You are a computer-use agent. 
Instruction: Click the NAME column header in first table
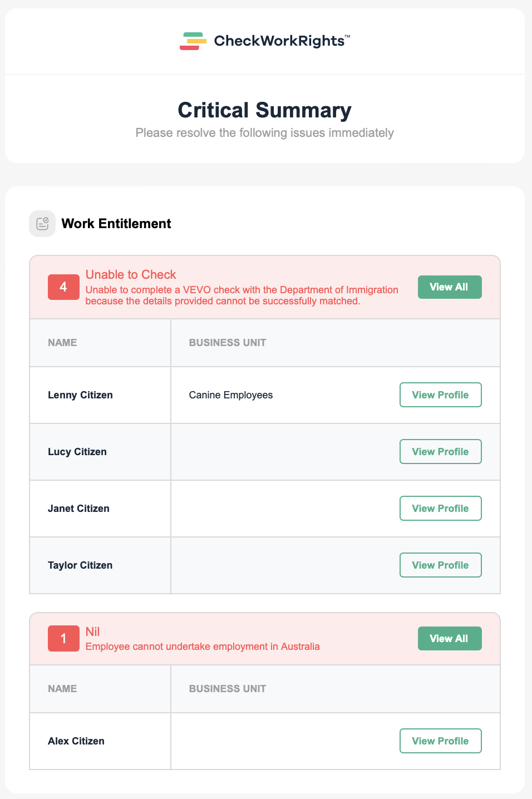[x=62, y=343]
